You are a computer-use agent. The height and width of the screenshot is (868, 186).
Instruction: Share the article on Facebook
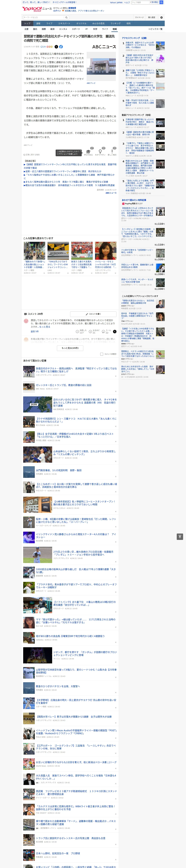pyautogui.click(x=61, y=47)
